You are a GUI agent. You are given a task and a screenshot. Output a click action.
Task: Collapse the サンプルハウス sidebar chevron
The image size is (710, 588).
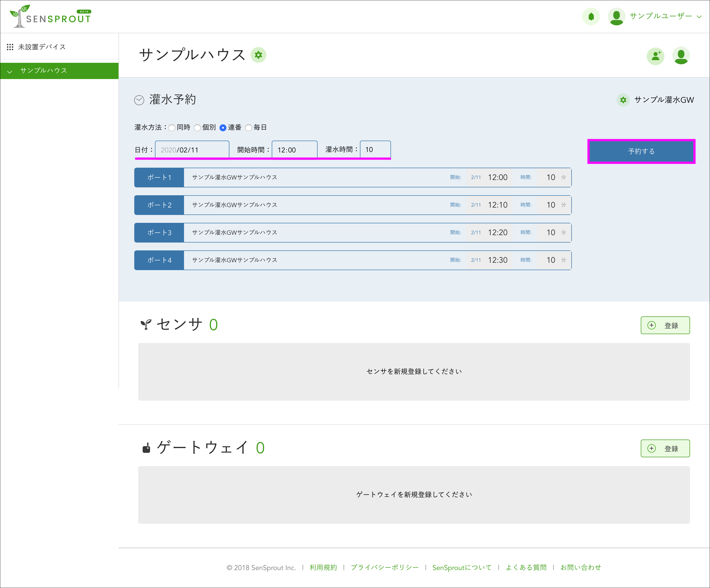pyautogui.click(x=10, y=71)
